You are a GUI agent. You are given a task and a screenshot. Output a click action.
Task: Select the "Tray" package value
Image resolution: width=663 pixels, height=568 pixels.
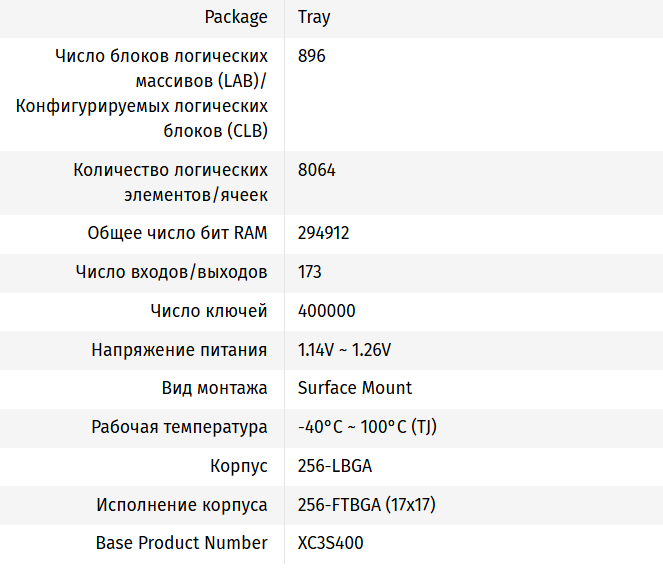pyautogui.click(x=315, y=17)
